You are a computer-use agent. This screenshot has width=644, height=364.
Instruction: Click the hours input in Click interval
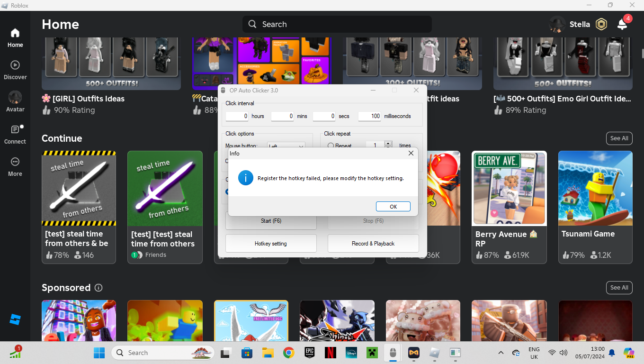(x=237, y=116)
